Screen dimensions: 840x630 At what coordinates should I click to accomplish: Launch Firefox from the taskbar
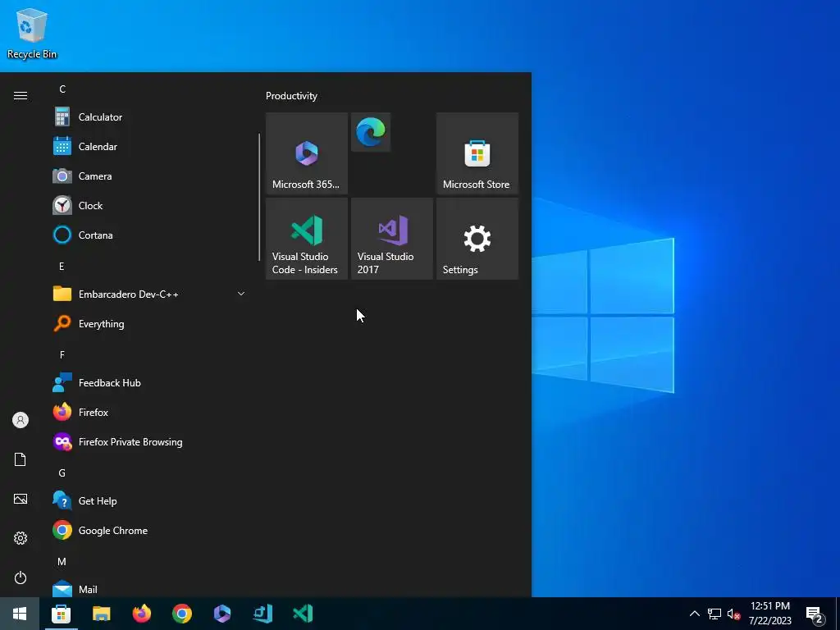point(141,614)
